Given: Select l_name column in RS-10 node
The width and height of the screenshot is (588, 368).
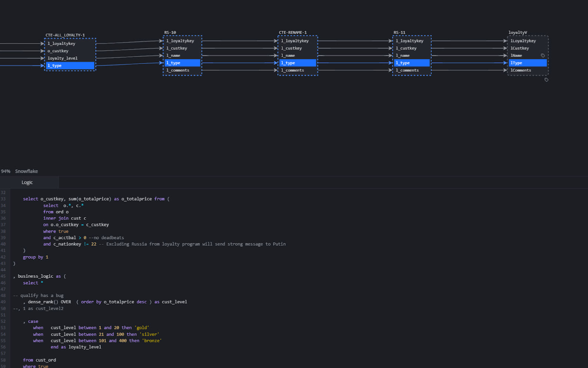Looking at the screenshot, I should coord(173,56).
